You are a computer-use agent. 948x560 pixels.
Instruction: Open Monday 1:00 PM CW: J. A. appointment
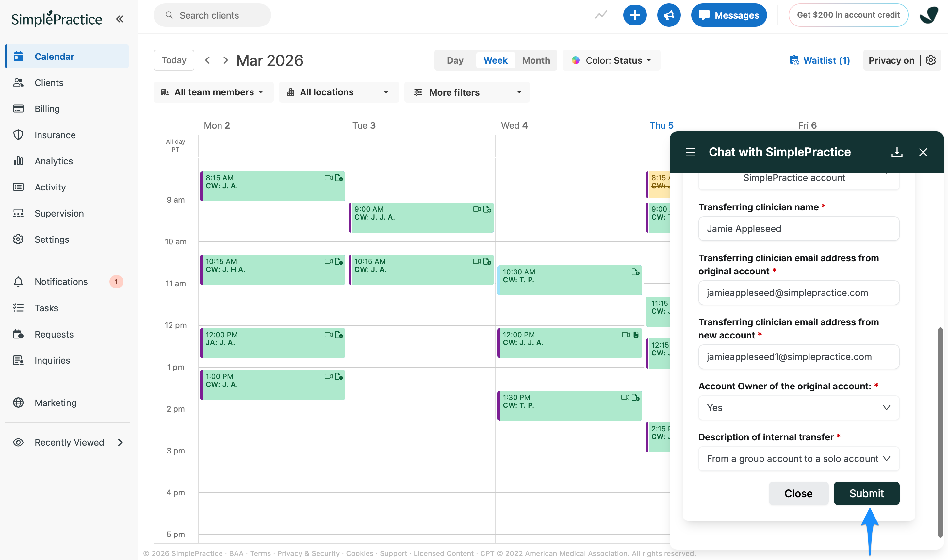pyautogui.click(x=272, y=385)
